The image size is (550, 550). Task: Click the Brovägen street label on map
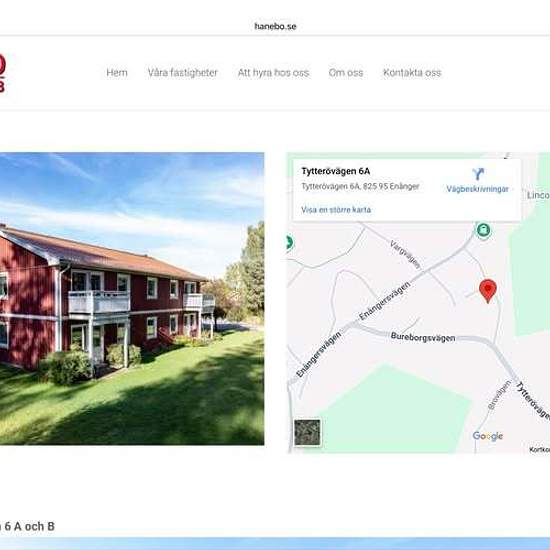point(499,395)
